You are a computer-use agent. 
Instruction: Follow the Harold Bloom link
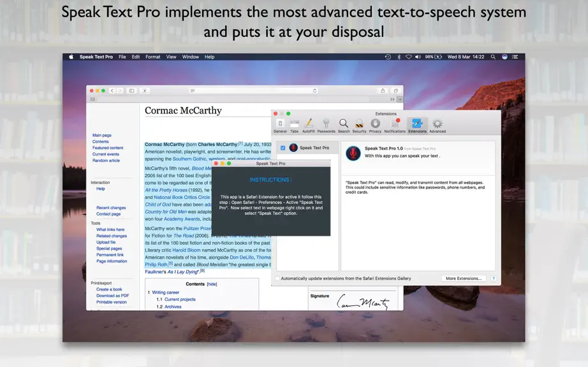186,250
